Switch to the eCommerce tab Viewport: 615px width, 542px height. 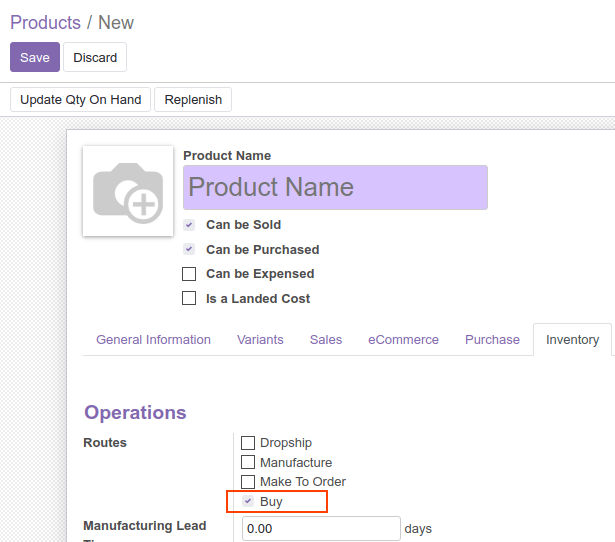pyautogui.click(x=403, y=340)
